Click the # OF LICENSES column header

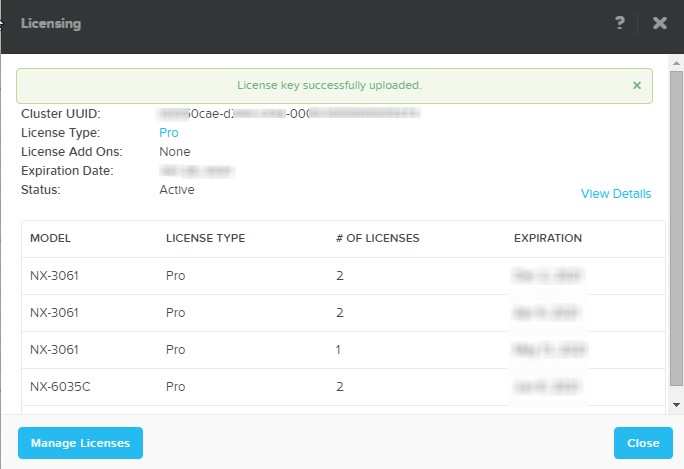pos(377,239)
